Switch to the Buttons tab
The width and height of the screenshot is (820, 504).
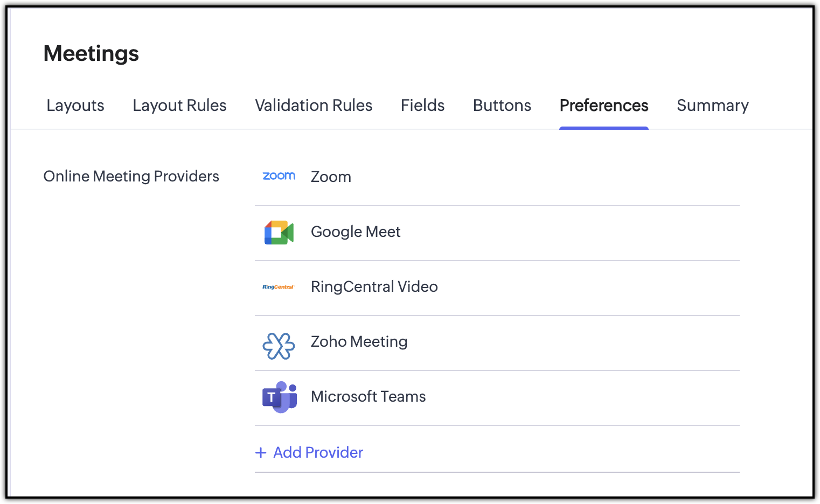click(x=502, y=106)
